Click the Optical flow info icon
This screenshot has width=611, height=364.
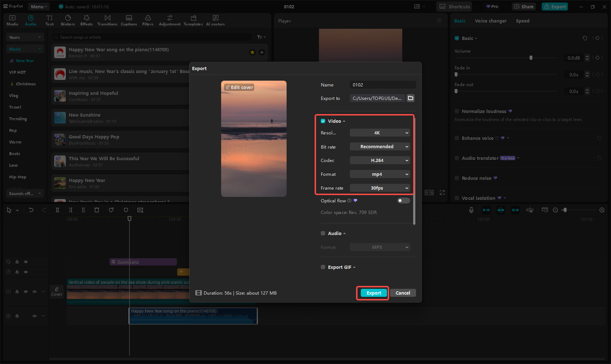349,201
